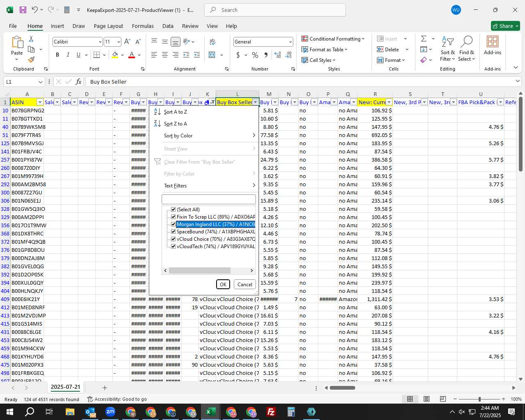Open Text Filters submenu

(204, 186)
